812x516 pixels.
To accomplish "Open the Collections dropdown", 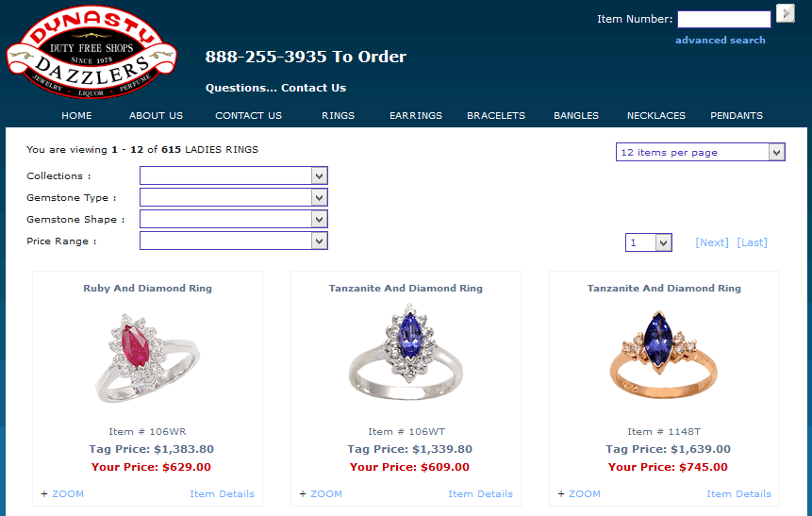I will (234, 175).
